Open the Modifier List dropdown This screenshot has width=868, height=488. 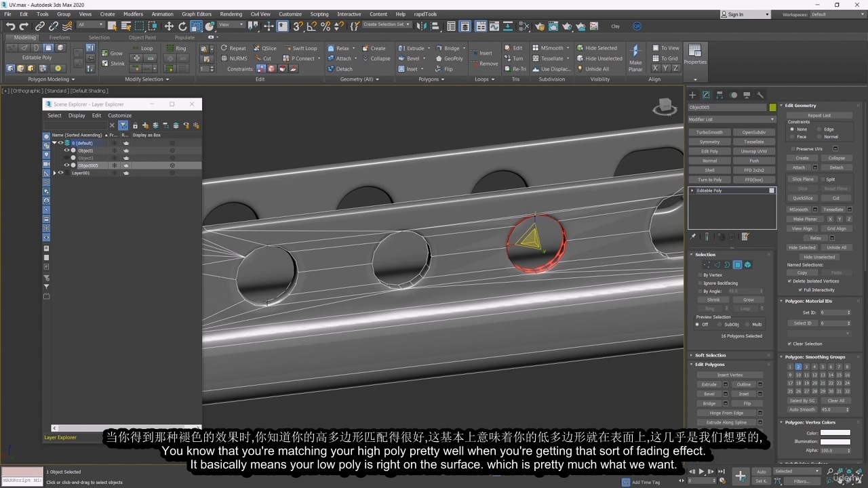point(732,119)
